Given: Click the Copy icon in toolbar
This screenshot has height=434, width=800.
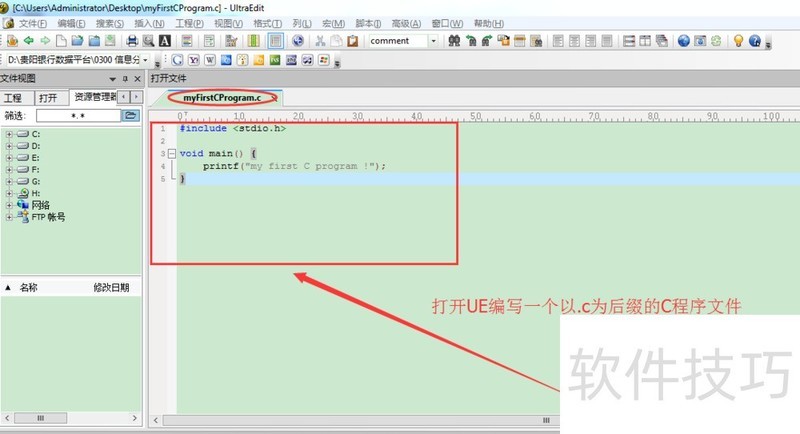Looking at the screenshot, I should [x=336, y=41].
